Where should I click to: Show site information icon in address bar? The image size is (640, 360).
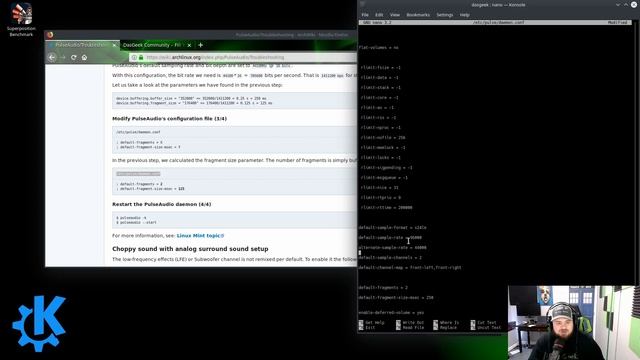point(134,58)
